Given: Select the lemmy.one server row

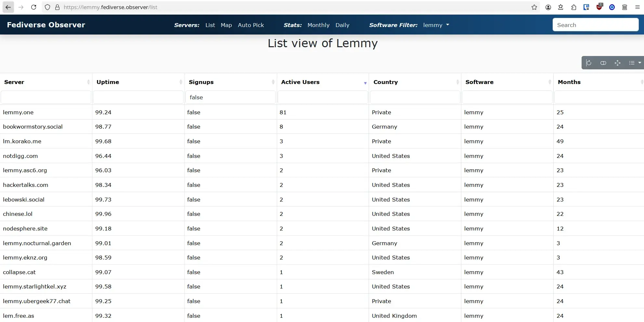Looking at the screenshot, I should [x=322, y=112].
